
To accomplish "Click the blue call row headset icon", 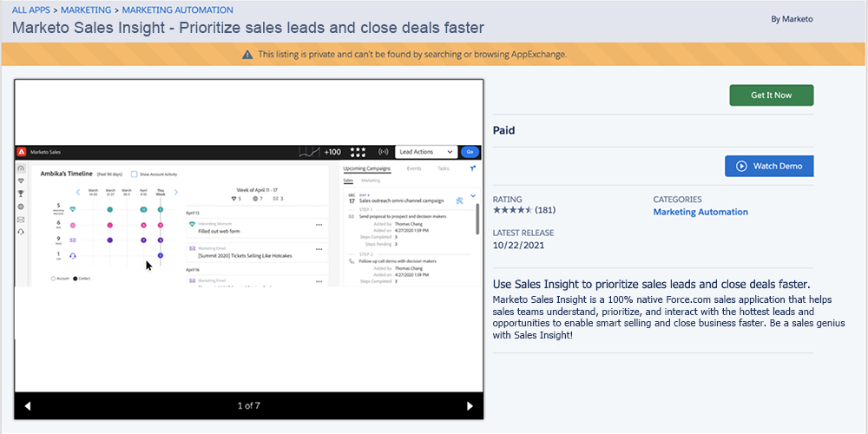I will 73,256.
